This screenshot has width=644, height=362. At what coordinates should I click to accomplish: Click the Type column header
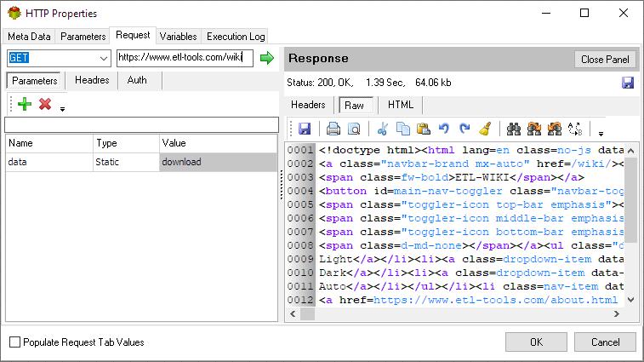(126, 144)
